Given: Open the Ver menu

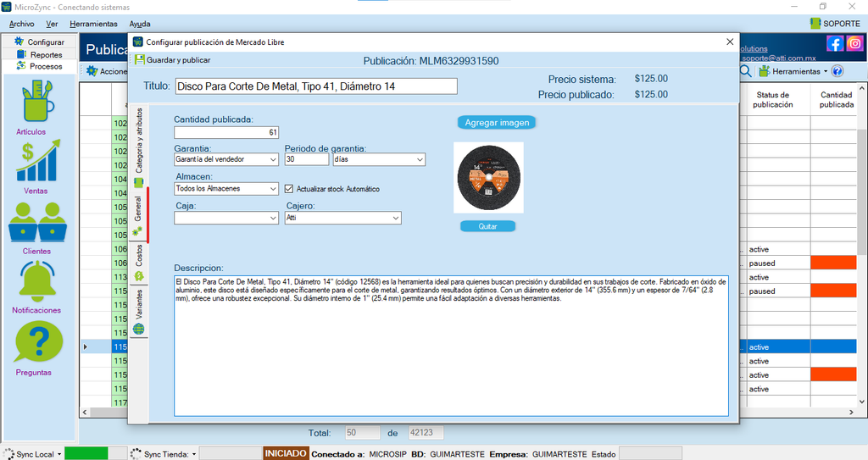Looking at the screenshot, I should pyautogui.click(x=52, y=24).
